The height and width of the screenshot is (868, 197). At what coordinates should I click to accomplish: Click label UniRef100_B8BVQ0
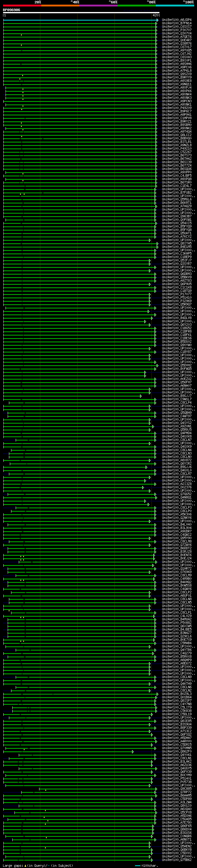[x=177, y=139]
